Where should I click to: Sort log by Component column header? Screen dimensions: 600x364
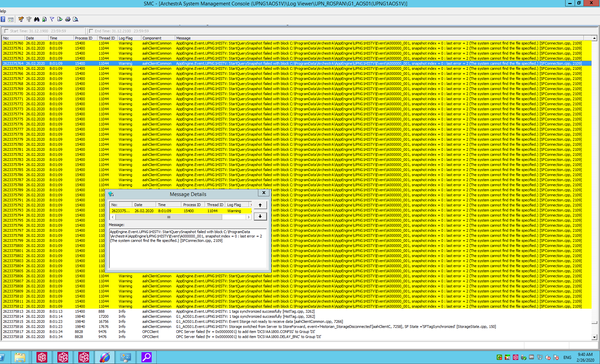(157, 38)
